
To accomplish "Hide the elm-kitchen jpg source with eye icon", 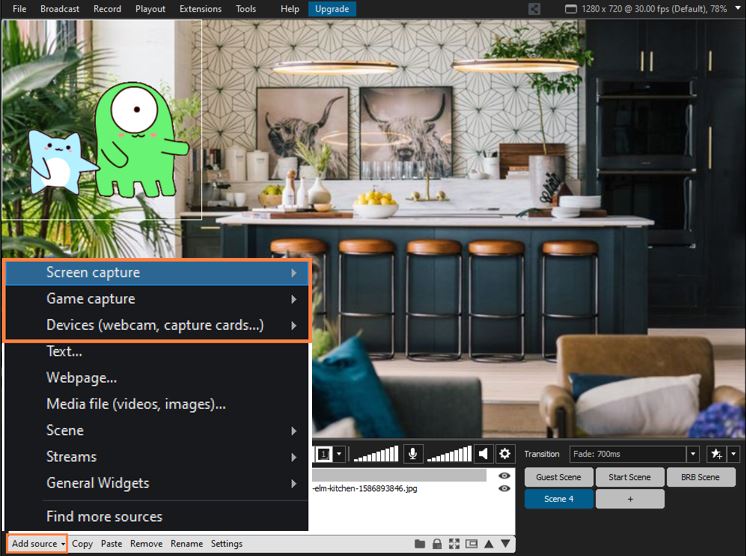I will coord(504,488).
